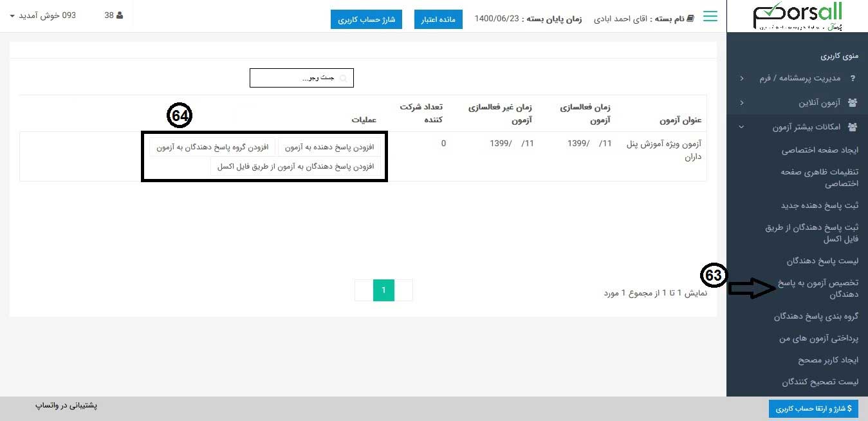
Task: Expand the آزمون آنلاین menu
Action: [x=798, y=102]
